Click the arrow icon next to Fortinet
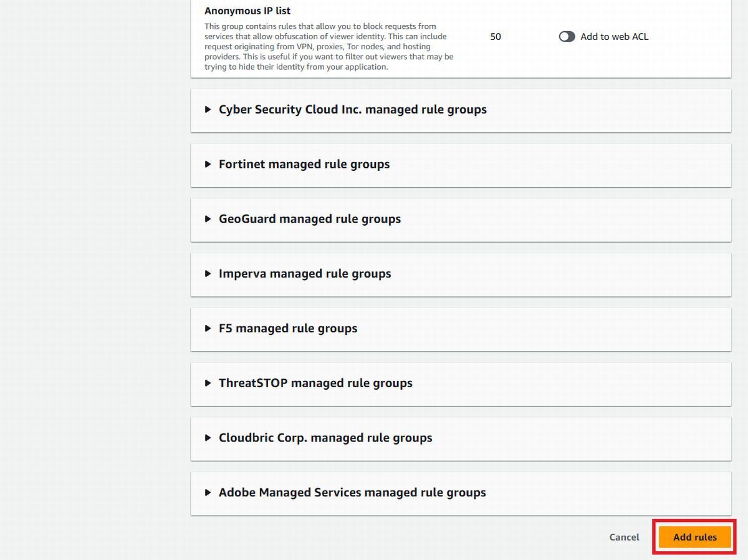 coord(208,165)
